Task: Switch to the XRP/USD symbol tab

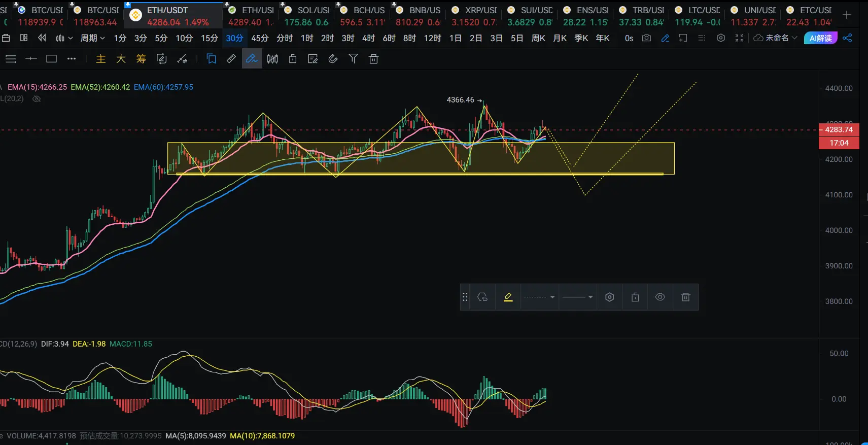Action: [474, 16]
